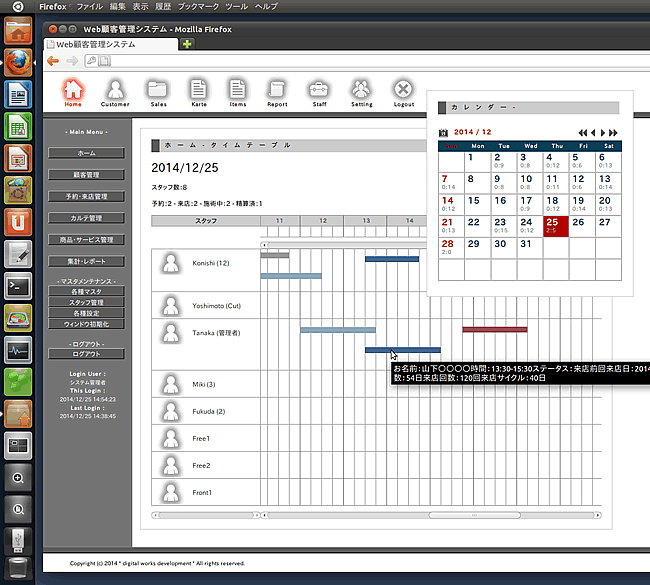Screen dimensions: 650x585
Task: Click Konishi (12) staff avatar
Action: point(171,263)
